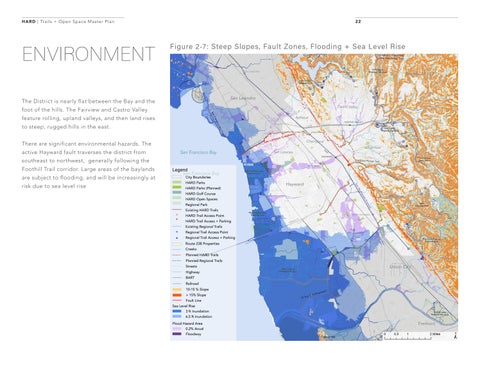Viewport: 480px width, 371px height.
Task: Click the 'Union City' label on the map
Action: pos(401,267)
